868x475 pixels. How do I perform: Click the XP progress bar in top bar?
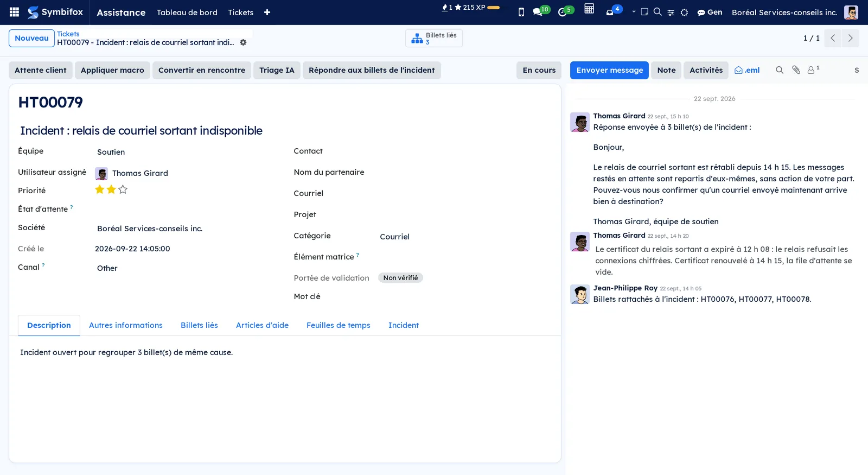pos(494,8)
